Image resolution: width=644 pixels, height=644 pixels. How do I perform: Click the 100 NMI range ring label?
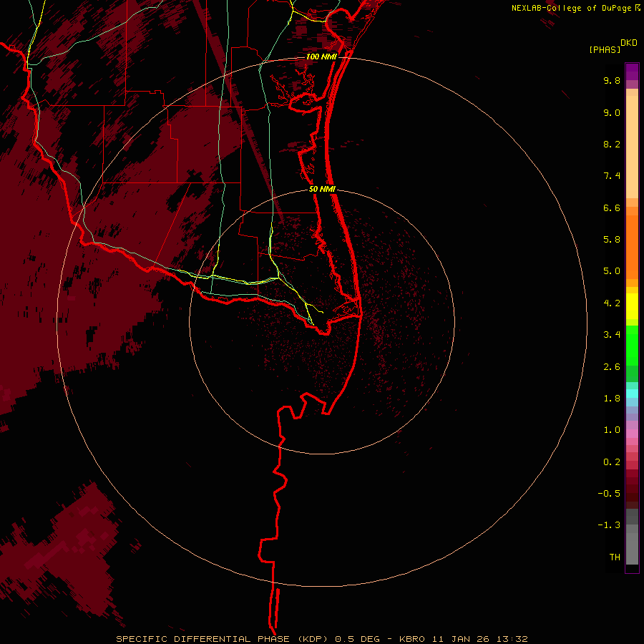click(x=321, y=57)
